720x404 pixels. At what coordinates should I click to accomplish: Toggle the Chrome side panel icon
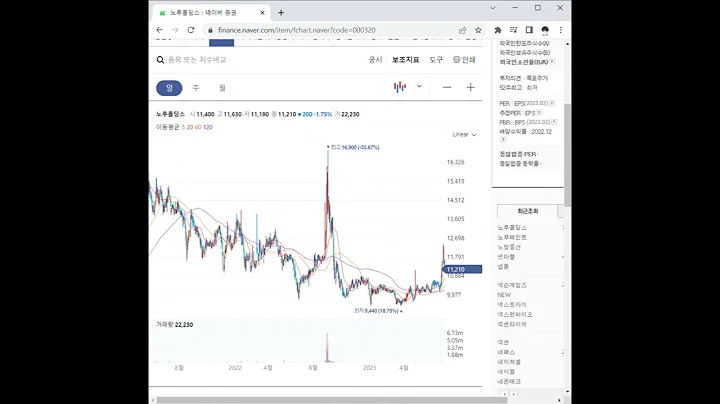(529, 30)
